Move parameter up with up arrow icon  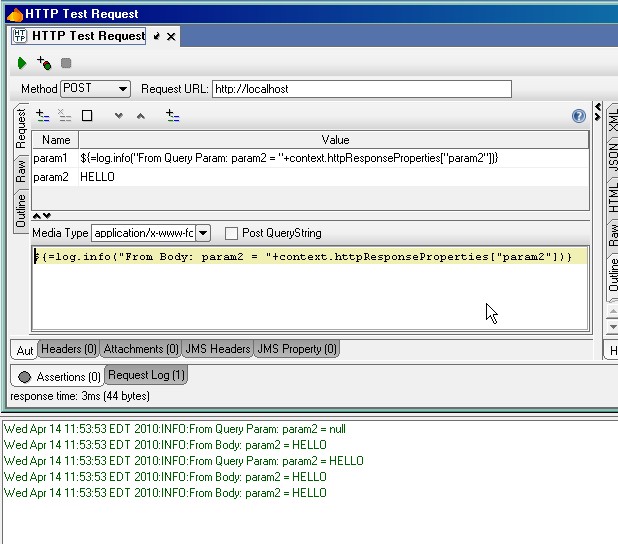point(141,116)
